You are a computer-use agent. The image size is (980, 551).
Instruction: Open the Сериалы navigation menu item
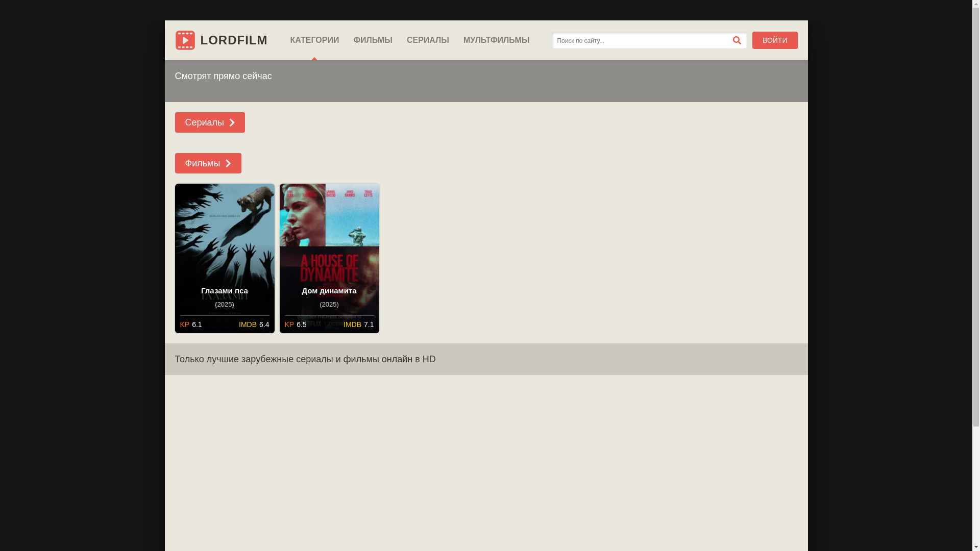[428, 40]
